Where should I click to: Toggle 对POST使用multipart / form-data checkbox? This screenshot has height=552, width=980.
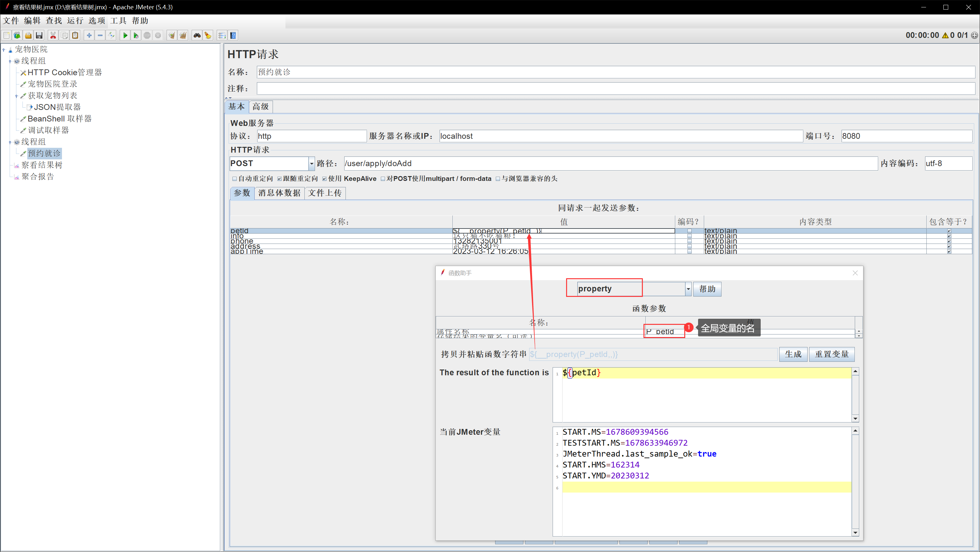[x=383, y=179]
